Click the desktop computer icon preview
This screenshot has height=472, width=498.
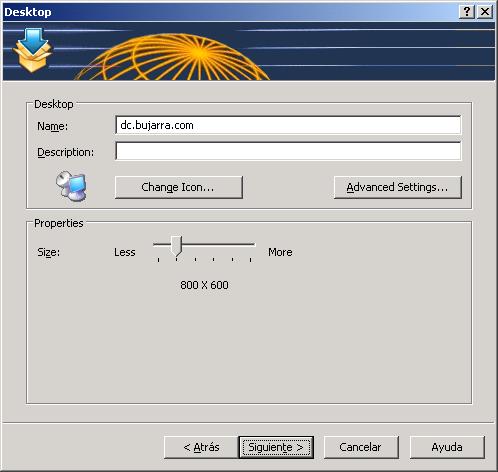tap(71, 186)
